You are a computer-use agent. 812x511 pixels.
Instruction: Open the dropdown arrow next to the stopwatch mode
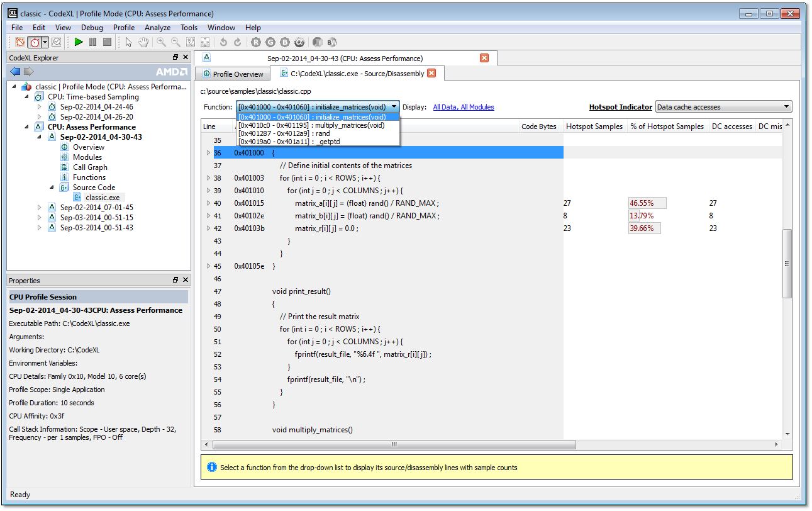pos(45,42)
